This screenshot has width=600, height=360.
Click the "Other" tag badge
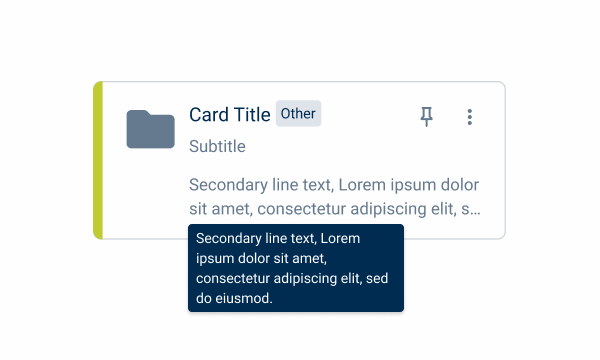(x=298, y=114)
